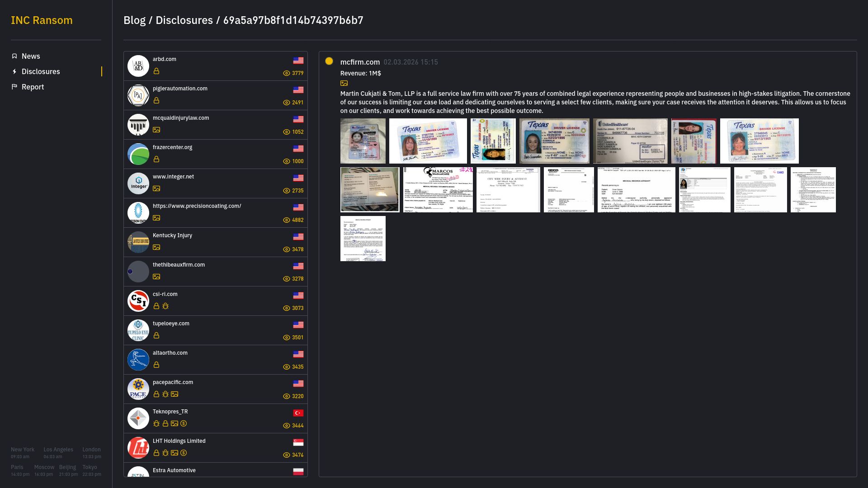Open the Disclosures sidebar entry

pos(41,71)
